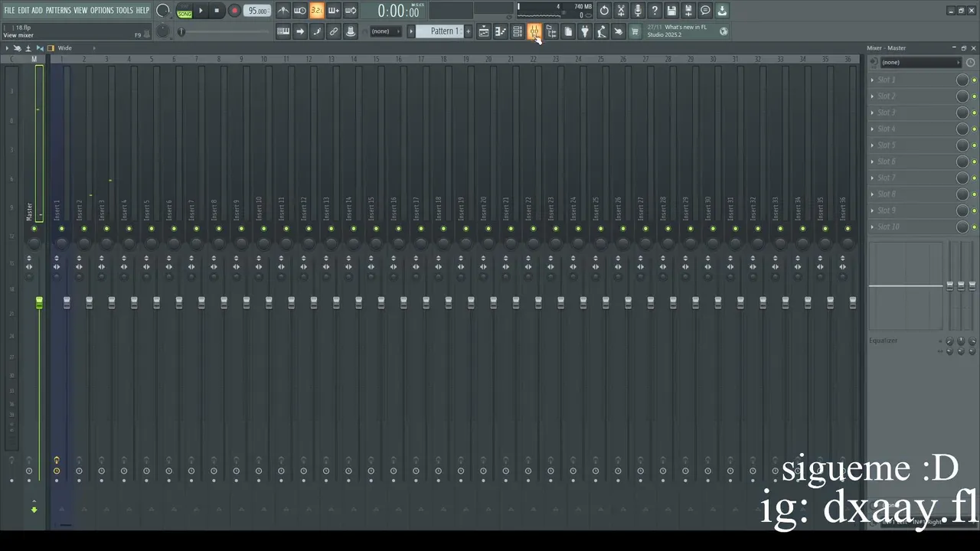Toggle the Countdown before recording button

point(317,11)
